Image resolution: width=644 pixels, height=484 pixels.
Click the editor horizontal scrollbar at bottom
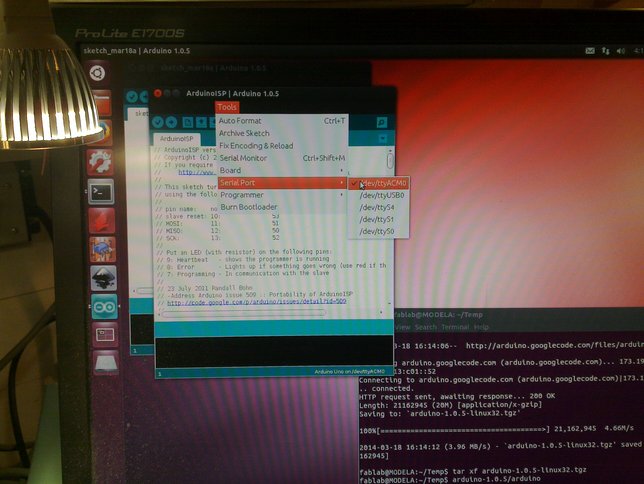pyautogui.click(x=244, y=314)
